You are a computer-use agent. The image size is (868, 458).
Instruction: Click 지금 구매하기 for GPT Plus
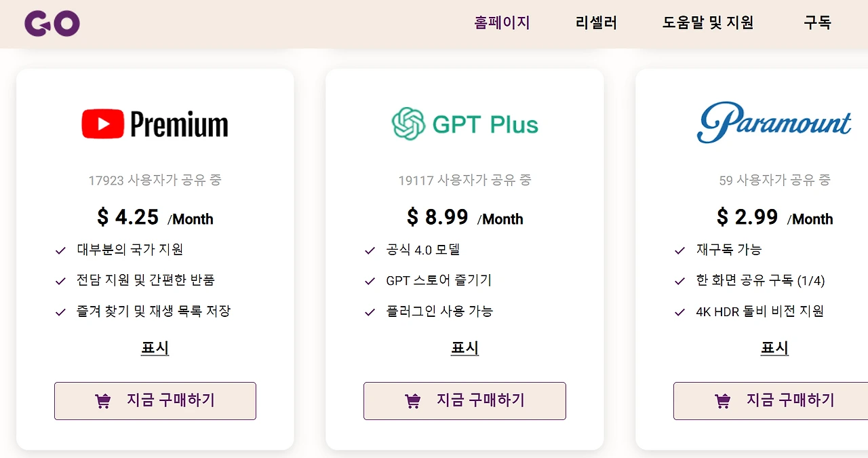coord(465,401)
